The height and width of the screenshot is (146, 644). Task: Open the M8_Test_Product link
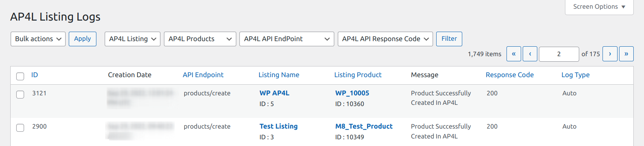[364, 126]
